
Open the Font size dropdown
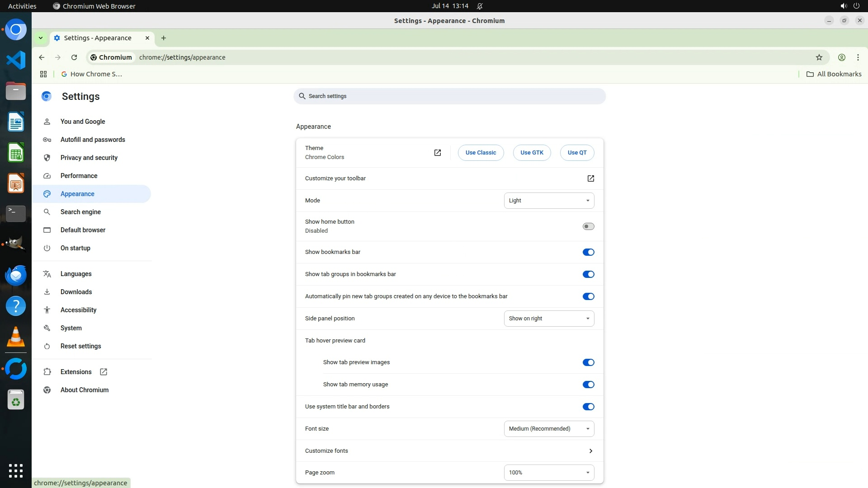549,429
